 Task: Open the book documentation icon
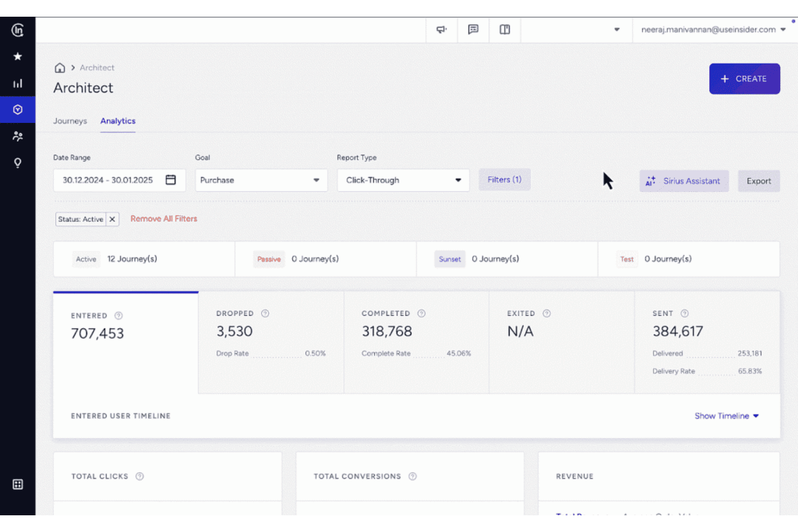(505, 30)
